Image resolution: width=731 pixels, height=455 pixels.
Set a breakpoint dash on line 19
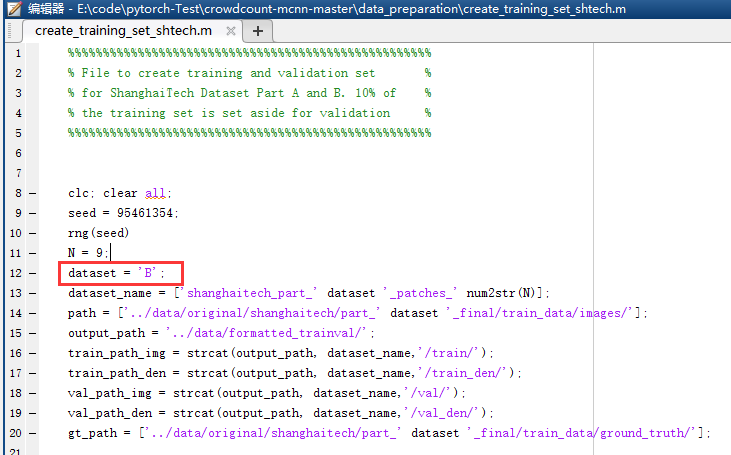tap(33, 413)
